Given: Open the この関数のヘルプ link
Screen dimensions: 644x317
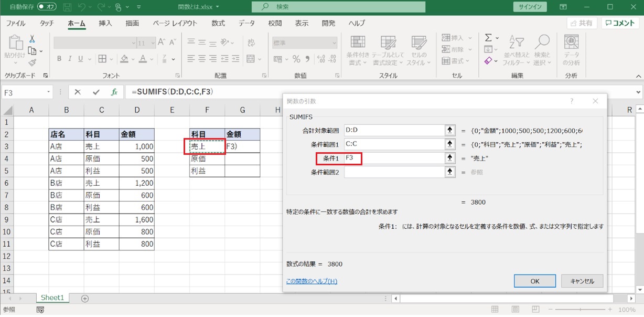Looking at the screenshot, I should pyautogui.click(x=312, y=281).
